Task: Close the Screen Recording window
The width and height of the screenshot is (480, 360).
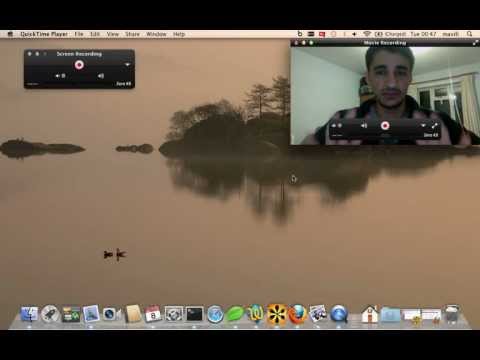Action: tap(30, 54)
